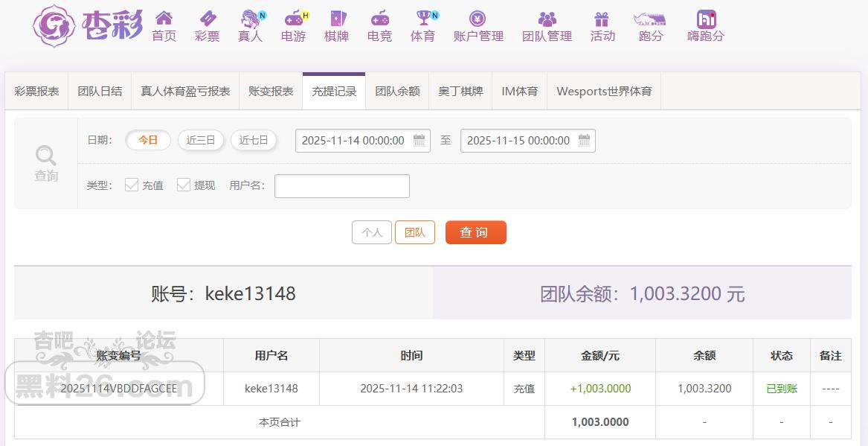Viewport: 868px width, 446px height.
Task: Open the start date calendar picker
Action: pyautogui.click(x=419, y=141)
